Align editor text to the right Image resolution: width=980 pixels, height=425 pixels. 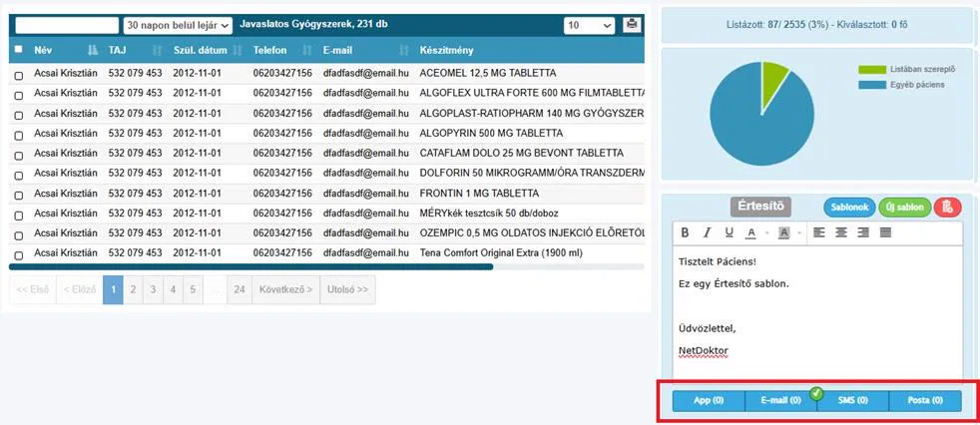click(863, 232)
